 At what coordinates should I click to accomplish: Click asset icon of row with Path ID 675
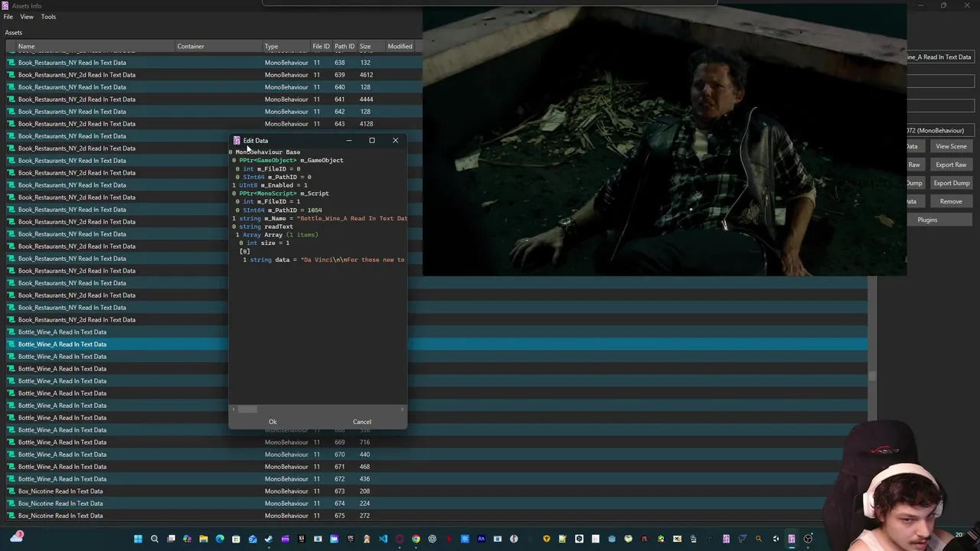click(11, 516)
